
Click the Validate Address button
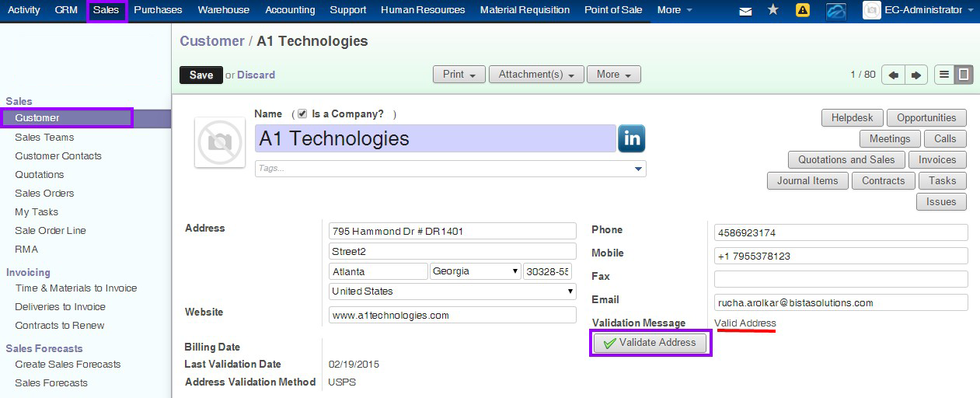click(650, 343)
